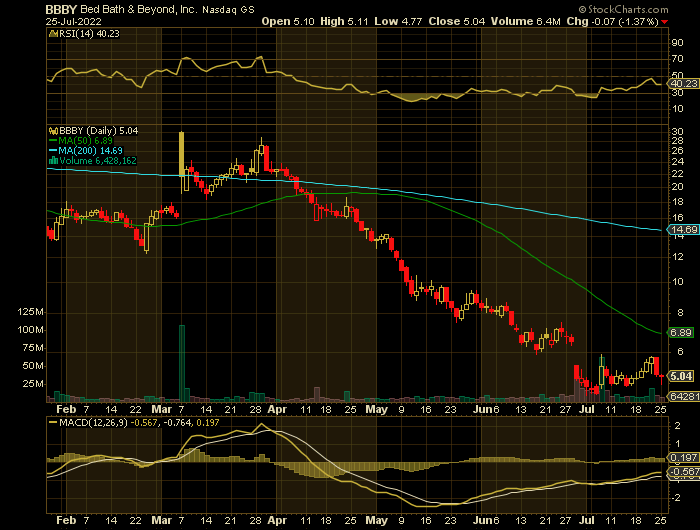Click the 25M volume axis label
This screenshot has height=530, width=700.
pyautogui.click(x=33, y=384)
